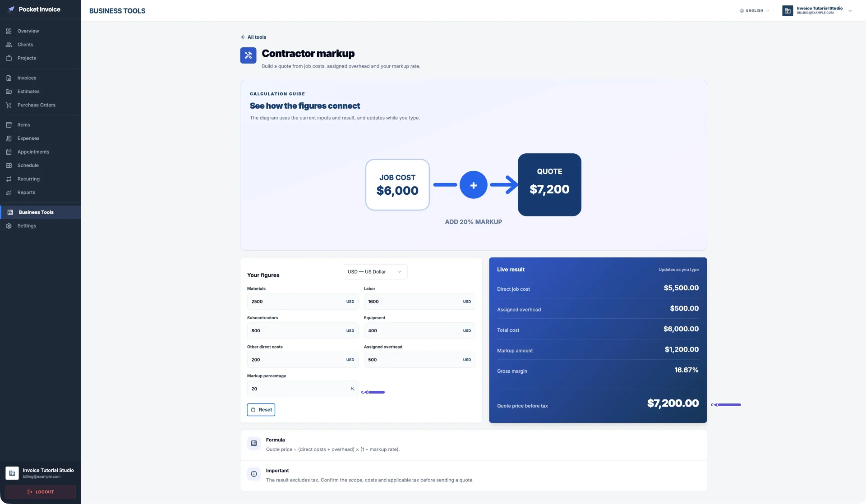This screenshot has width=866, height=504.
Task: Go back via the All tools link
Action: coord(253,37)
